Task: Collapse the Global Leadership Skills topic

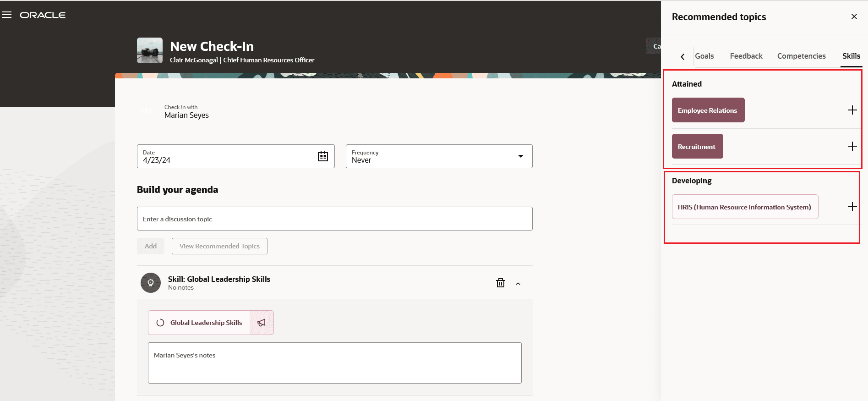Action: pos(518,284)
